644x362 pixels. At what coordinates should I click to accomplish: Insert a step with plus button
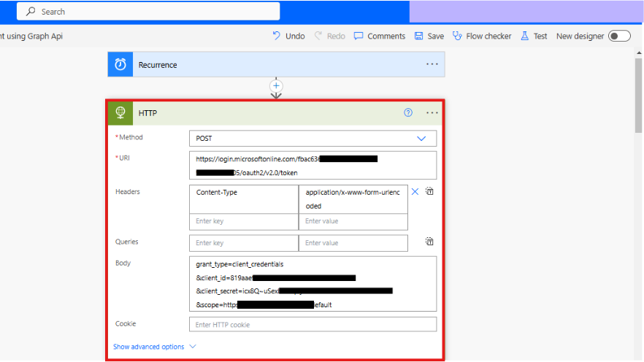click(x=276, y=86)
